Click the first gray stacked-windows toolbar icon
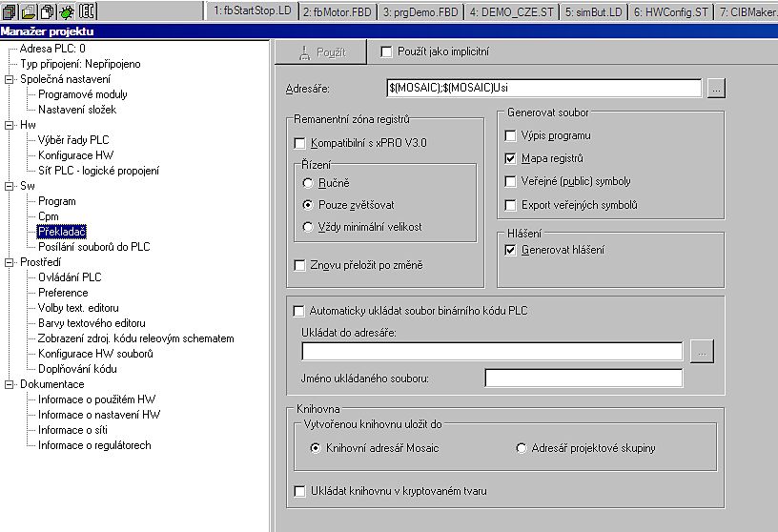Image resolution: width=778 pixels, height=532 pixels. pos(10,11)
